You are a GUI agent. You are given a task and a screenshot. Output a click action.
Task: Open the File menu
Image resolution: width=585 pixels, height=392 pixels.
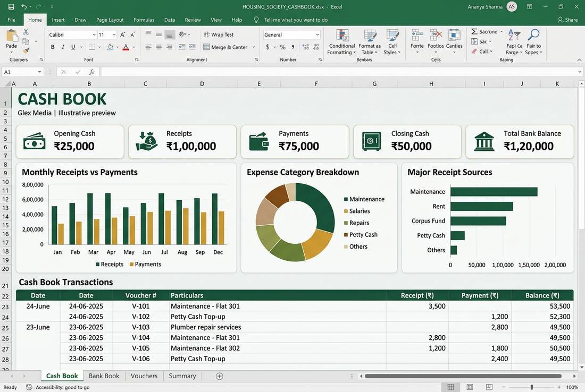pos(12,20)
